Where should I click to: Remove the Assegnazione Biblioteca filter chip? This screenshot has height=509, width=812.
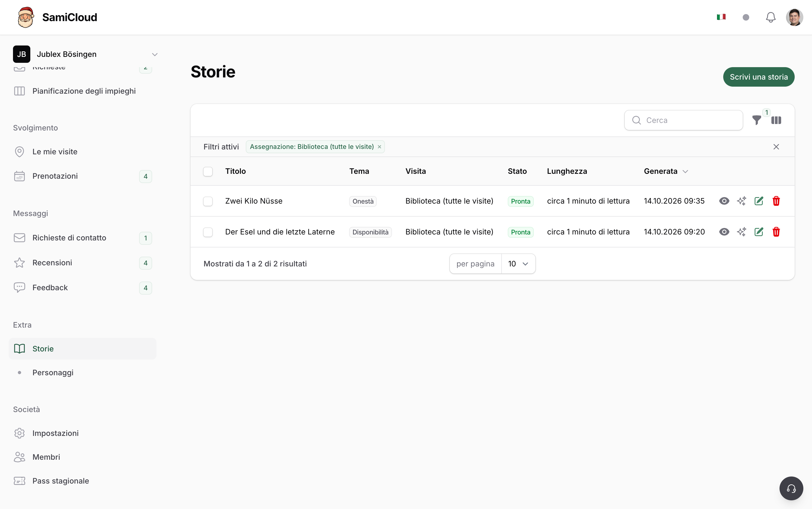[x=379, y=147]
